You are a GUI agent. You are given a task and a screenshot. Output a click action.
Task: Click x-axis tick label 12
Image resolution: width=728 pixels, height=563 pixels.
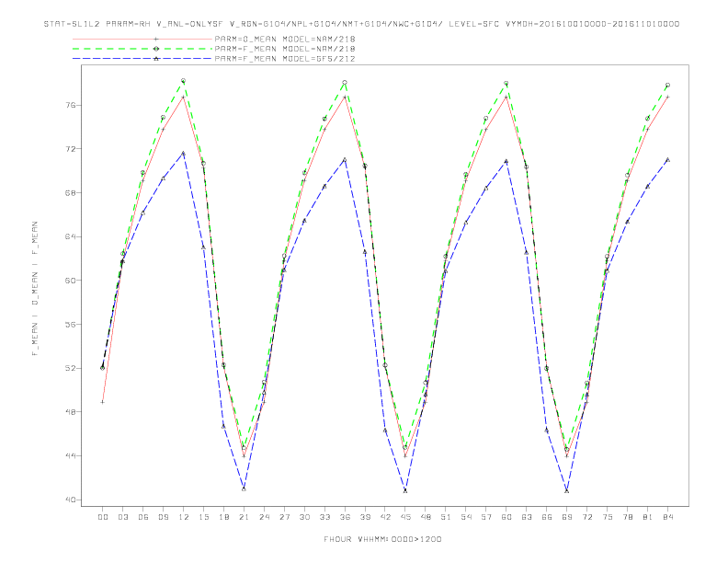(184, 517)
